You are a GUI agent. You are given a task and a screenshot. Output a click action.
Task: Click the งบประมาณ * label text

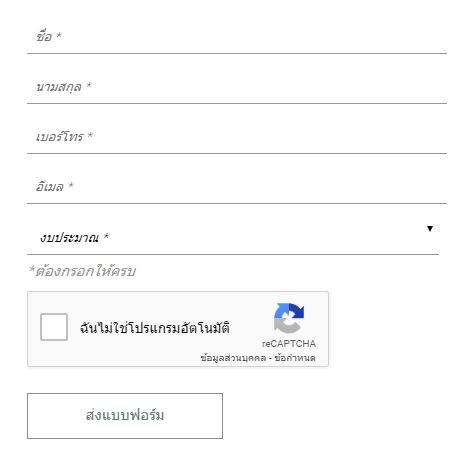74,238
